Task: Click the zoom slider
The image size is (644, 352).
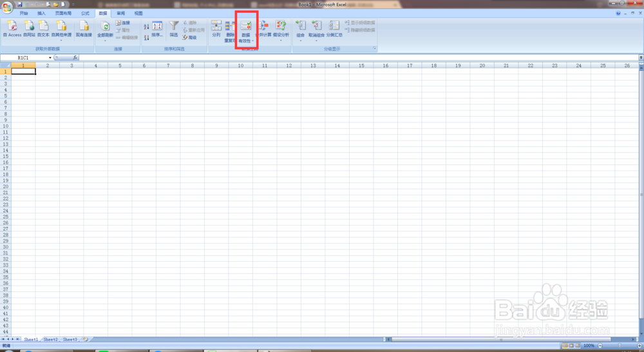Action: (620, 346)
